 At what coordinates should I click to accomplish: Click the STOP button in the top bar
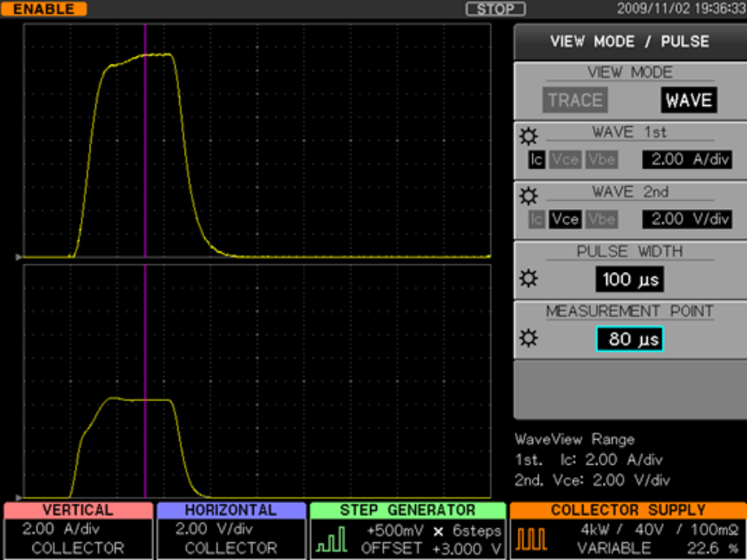click(496, 9)
